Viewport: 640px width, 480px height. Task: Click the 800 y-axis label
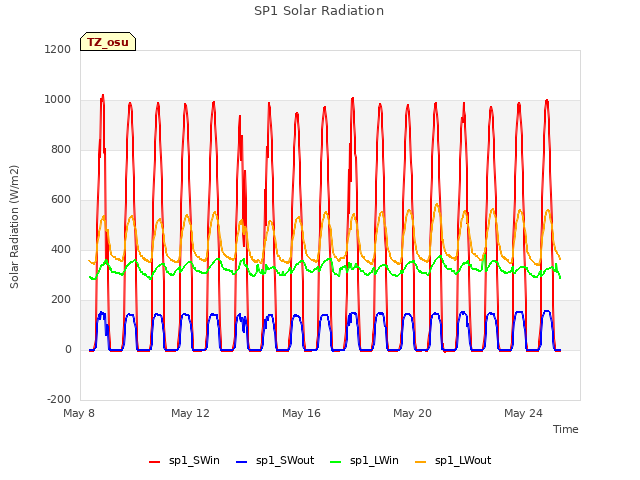point(61,149)
